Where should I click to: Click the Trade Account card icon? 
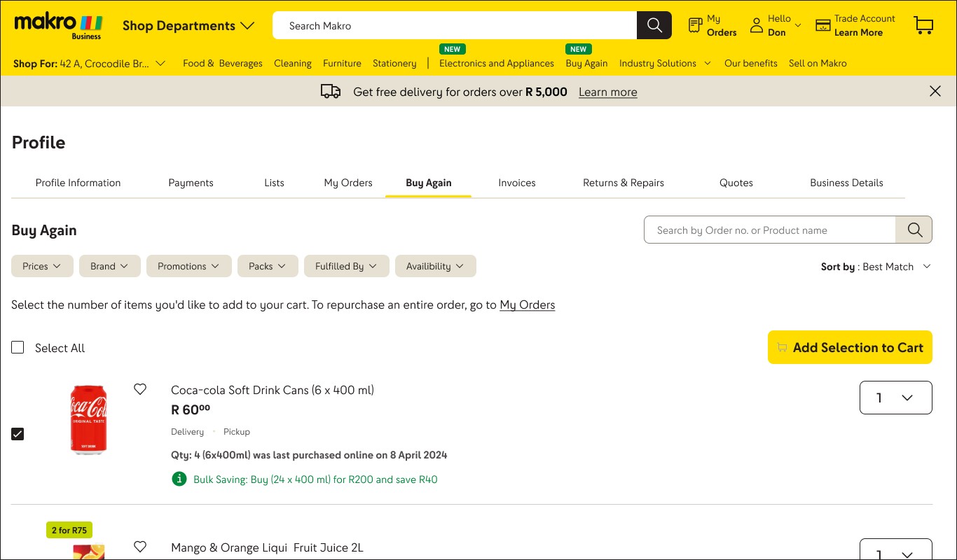pos(823,25)
